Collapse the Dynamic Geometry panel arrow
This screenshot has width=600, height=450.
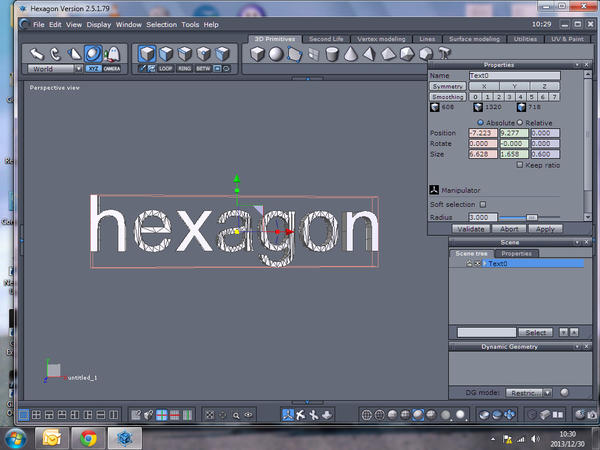(577, 346)
